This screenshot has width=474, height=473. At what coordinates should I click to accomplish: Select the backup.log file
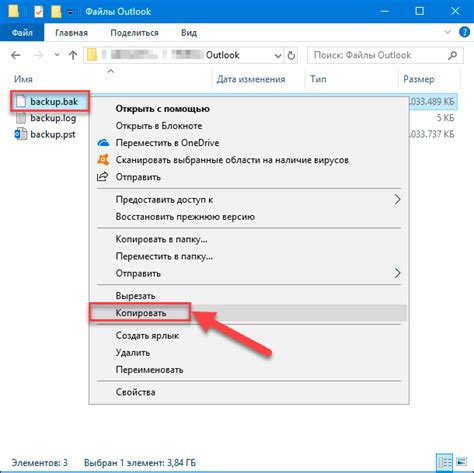tap(53, 118)
